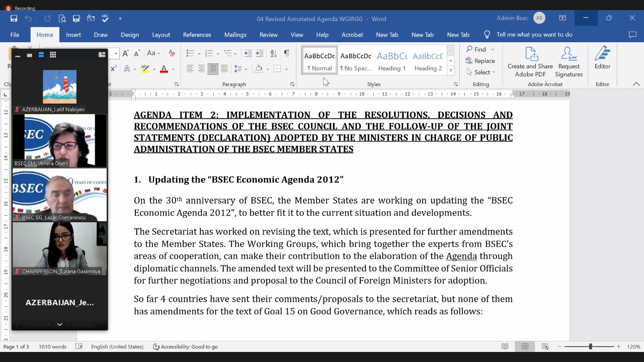This screenshot has width=644, height=362.
Task: Expand more participants in video panel
Action: pyautogui.click(x=59, y=324)
